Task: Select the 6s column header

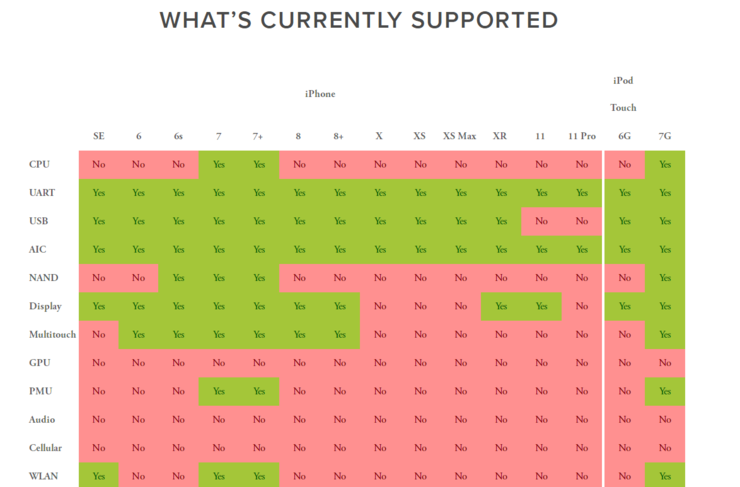Action: coord(178,136)
